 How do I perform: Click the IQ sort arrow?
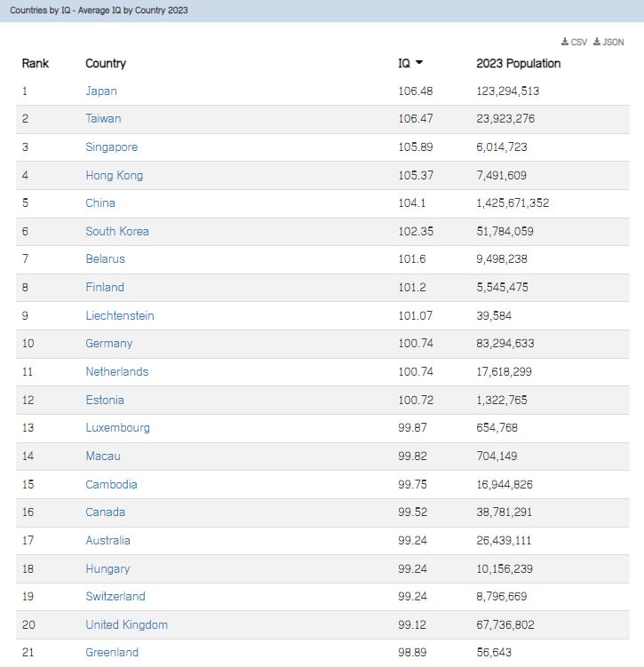[x=418, y=63]
